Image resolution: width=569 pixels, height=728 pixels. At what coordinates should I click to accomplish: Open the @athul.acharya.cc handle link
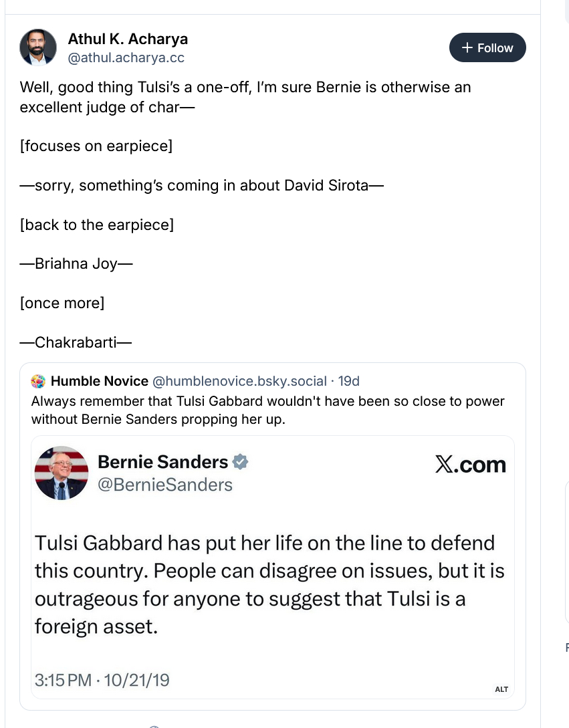click(x=126, y=58)
